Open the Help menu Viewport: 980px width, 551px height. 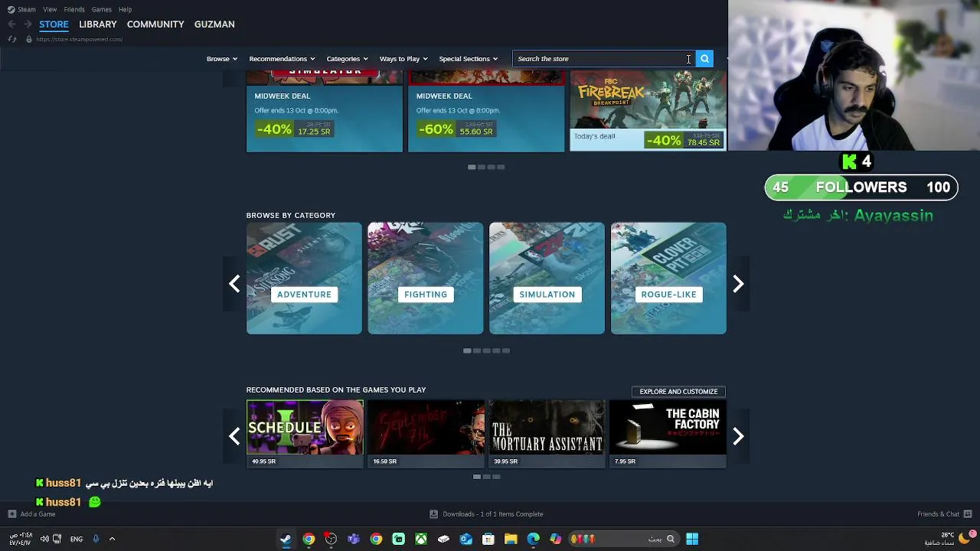coord(125,9)
